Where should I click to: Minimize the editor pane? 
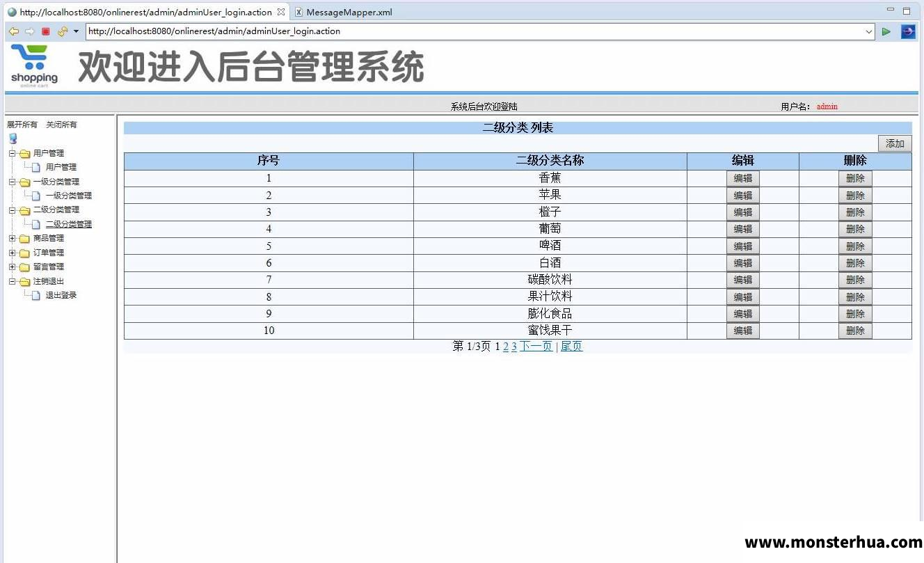(x=891, y=10)
